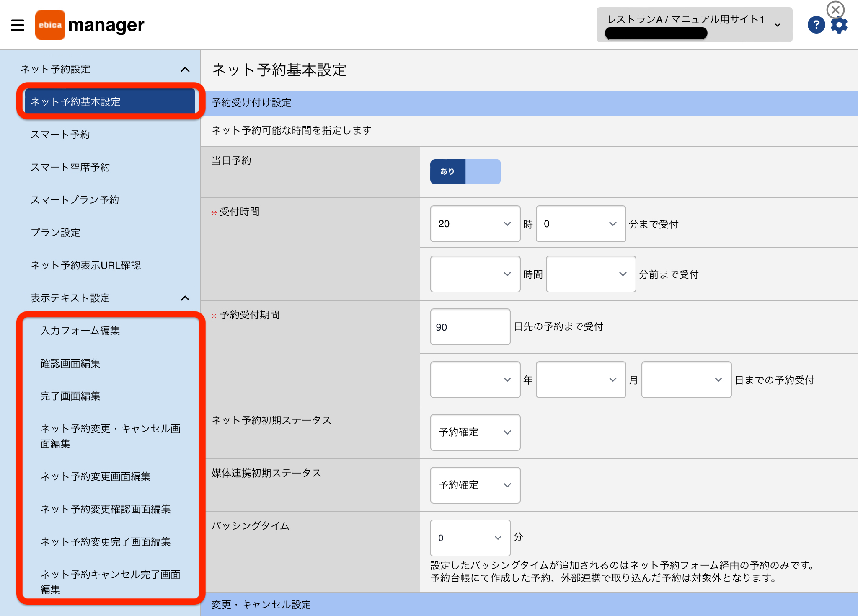The width and height of the screenshot is (858, 616).
Task: Open ネット予約キャンセル完了画面編集 link
Action: click(111, 582)
